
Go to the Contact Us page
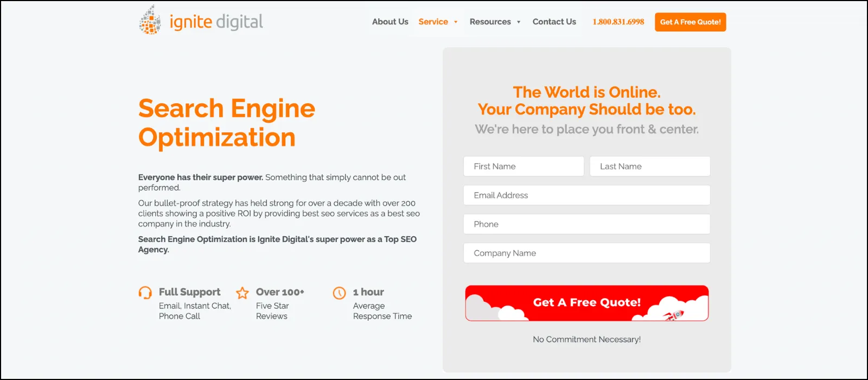554,22
